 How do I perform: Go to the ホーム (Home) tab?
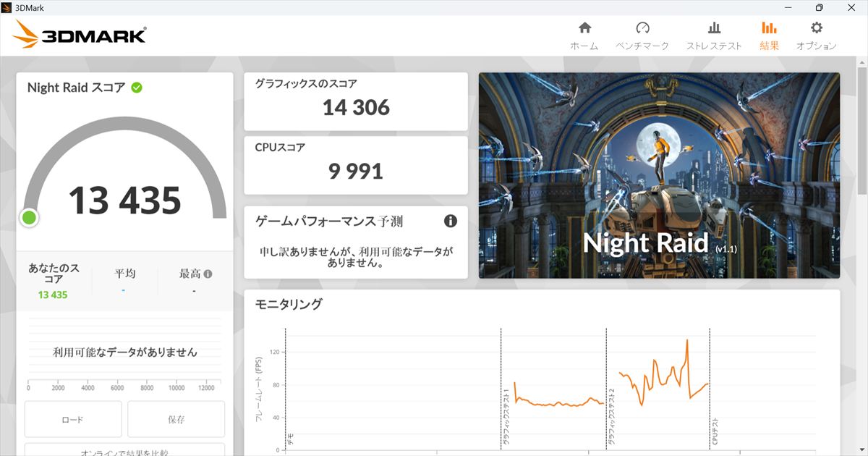pyautogui.click(x=584, y=35)
